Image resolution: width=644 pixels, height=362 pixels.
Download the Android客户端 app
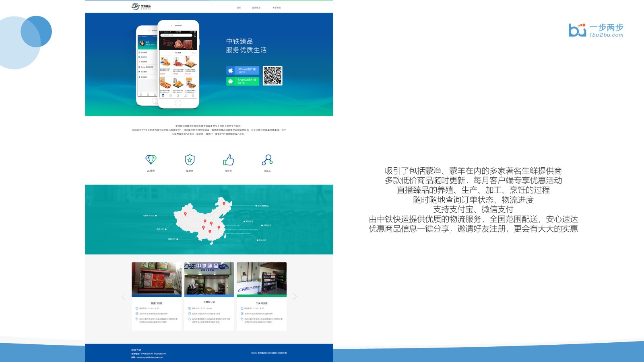[243, 81]
